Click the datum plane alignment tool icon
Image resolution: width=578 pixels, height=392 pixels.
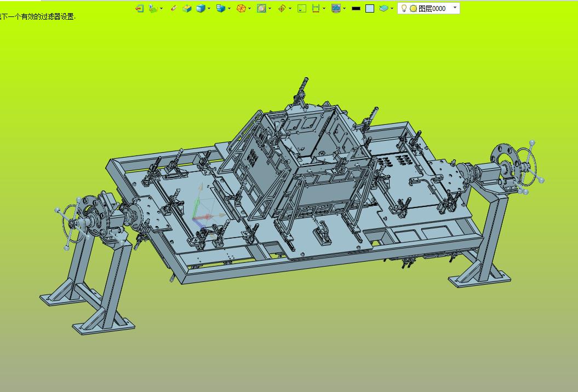point(153,8)
